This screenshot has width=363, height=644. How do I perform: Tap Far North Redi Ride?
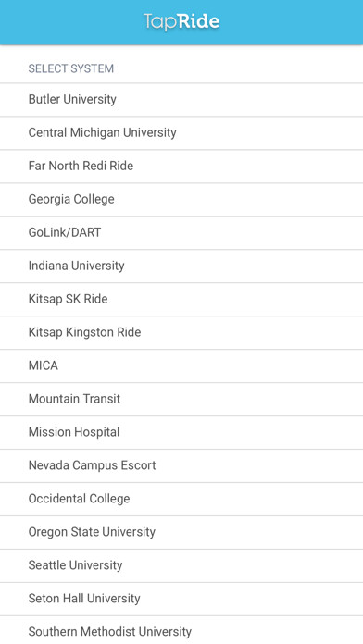pos(181,167)
